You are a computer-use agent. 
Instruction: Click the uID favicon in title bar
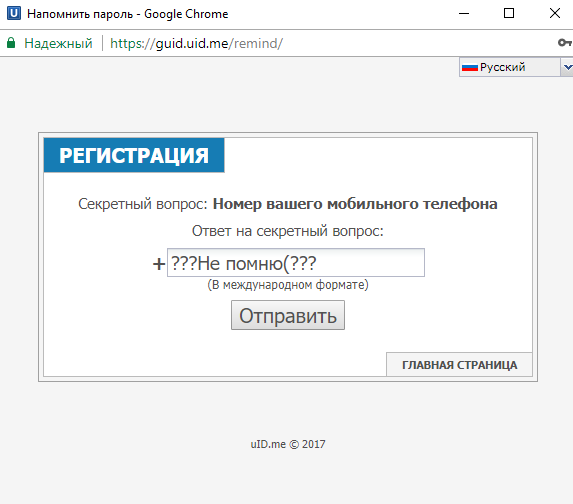(14, 14)
